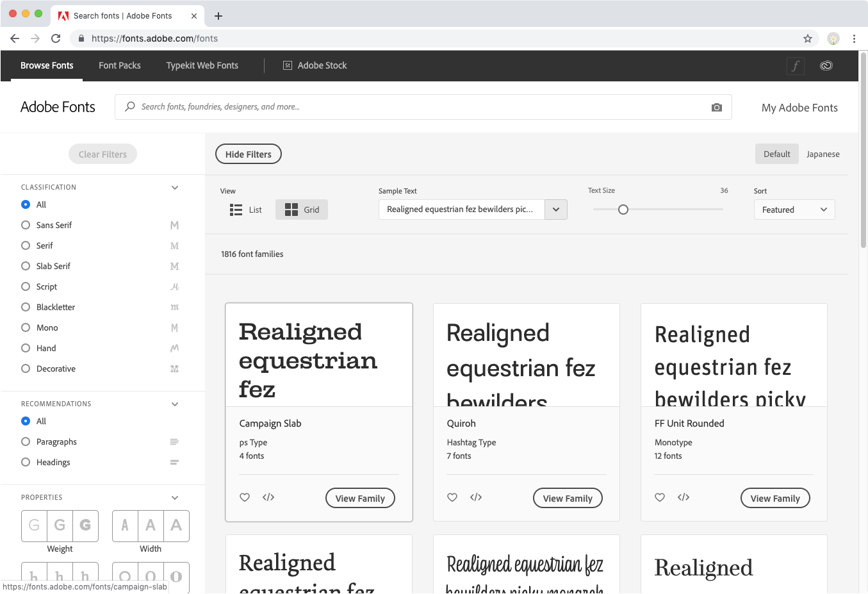The width and height of the screenshot is (868, 594).
Task: Click the camera visual search icon
Action: tap(717, 108)
